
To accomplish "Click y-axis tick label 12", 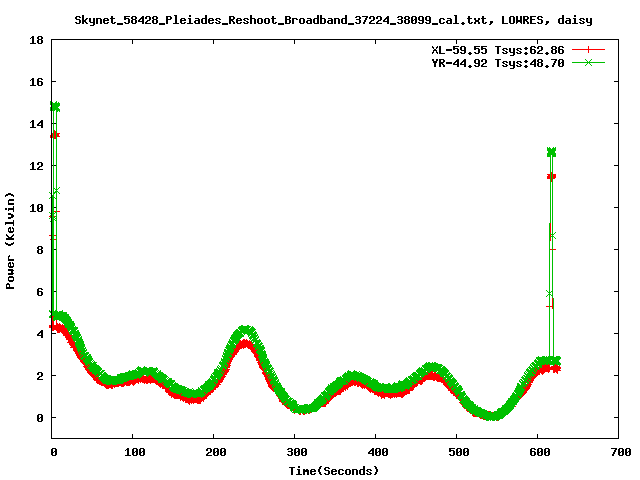I will (36, 166).
